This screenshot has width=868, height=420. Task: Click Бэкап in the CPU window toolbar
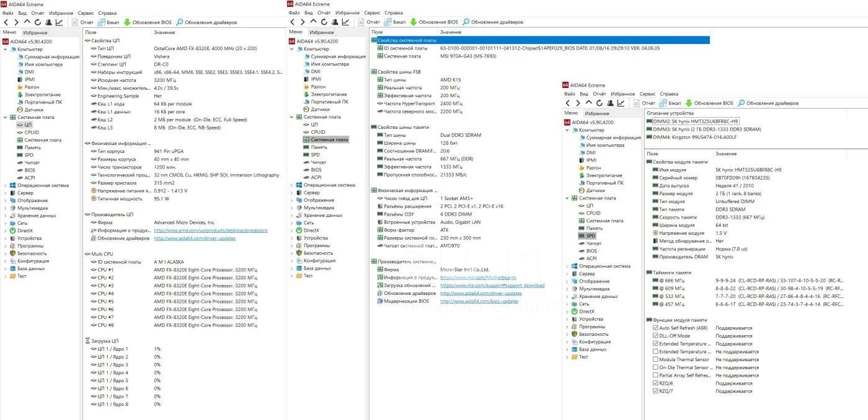click(108, 22)
